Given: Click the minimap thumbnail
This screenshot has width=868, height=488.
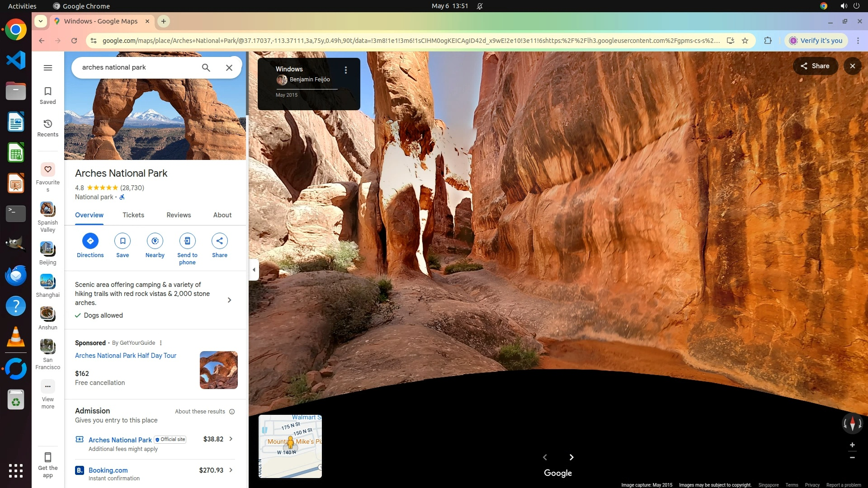Looking at the screenshot, I should [x=290, y=446].
